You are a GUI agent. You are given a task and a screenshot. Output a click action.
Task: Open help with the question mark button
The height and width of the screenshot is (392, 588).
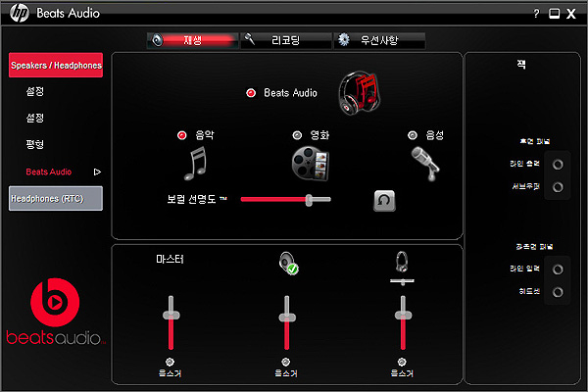point(536,14)
